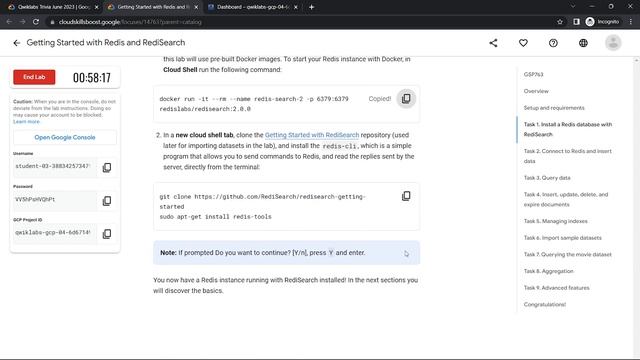Image resolution: width=640 pixels, height=360 pixels.
Task: Open the browser side panel icon
Action: (x=576, y=22)
